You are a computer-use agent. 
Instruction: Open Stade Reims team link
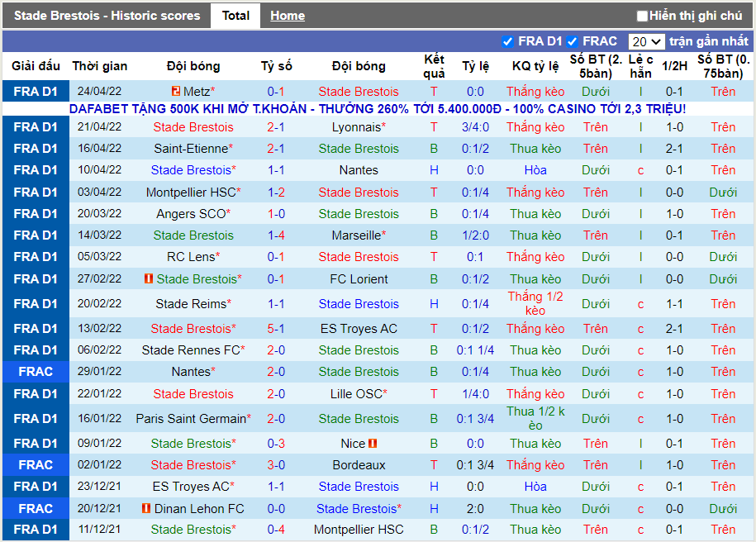pyautogui.click(x=191, y=304)
